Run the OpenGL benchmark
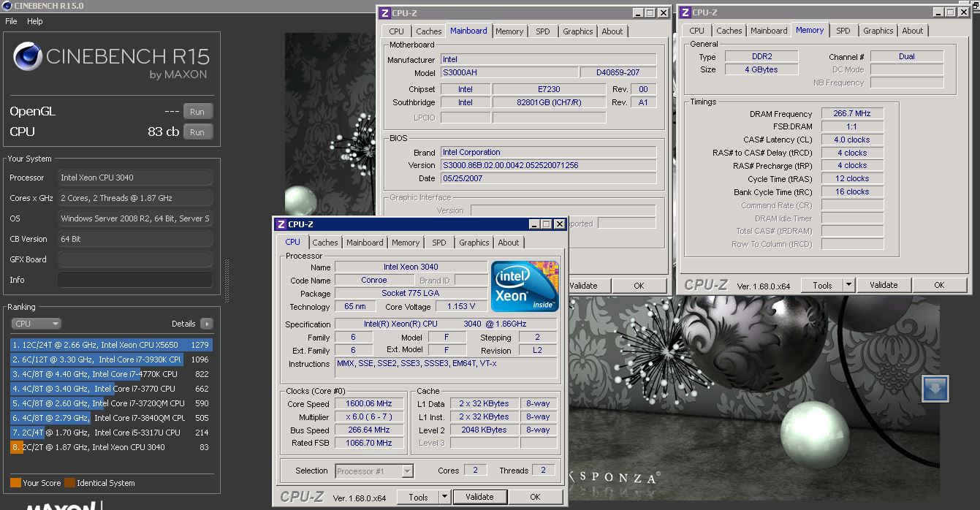This screenshot has height=510, width=980. (197, 112)
